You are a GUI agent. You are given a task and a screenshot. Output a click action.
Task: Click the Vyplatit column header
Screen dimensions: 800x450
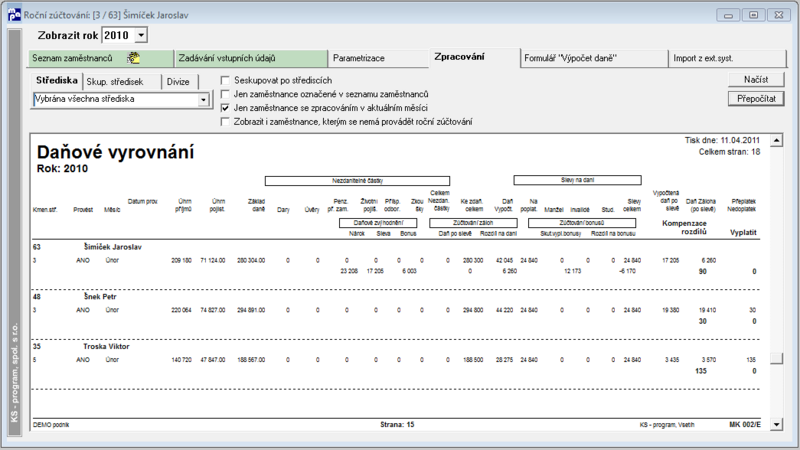pyautogui.click(x=743, y=232)
